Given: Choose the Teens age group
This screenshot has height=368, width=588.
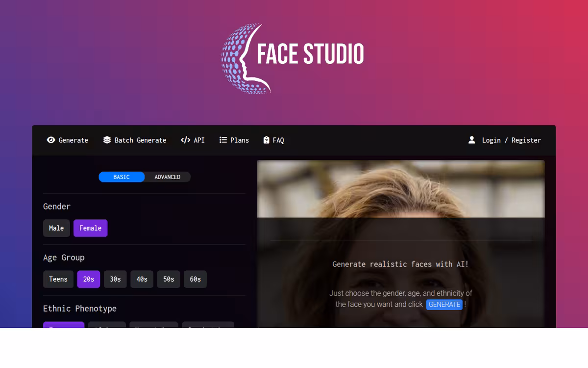Looking at the screenshot, I should click(58, 279).
